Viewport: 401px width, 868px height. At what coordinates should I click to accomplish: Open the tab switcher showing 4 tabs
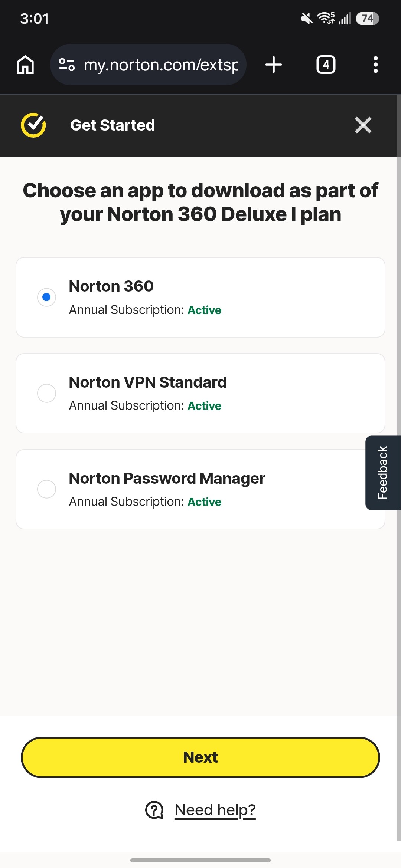(x=326, y=65)
